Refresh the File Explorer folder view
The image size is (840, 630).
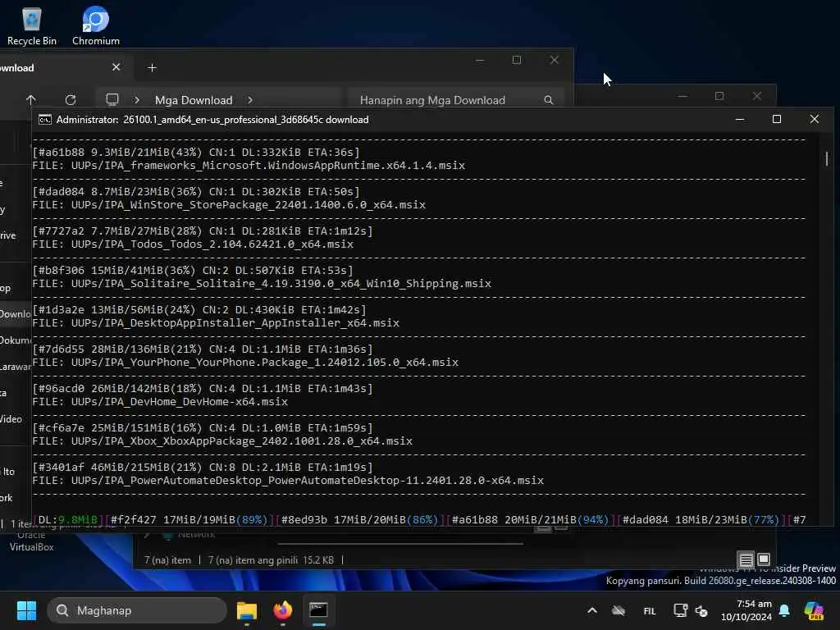click(71, 99)
